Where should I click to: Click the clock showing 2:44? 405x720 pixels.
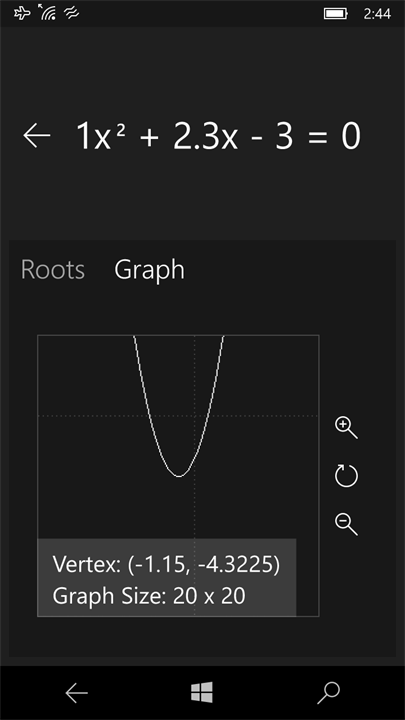pos(377,14)
